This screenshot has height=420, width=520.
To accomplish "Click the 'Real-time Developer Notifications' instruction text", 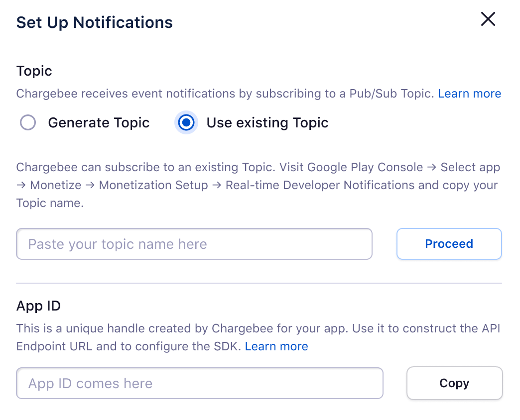I will click(x=320, y=185).
